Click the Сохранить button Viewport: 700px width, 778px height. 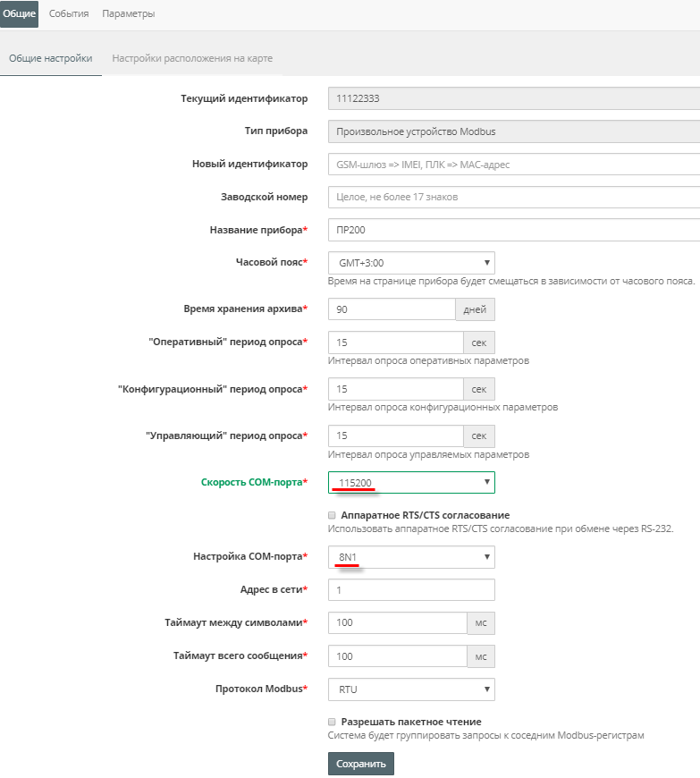360,764
